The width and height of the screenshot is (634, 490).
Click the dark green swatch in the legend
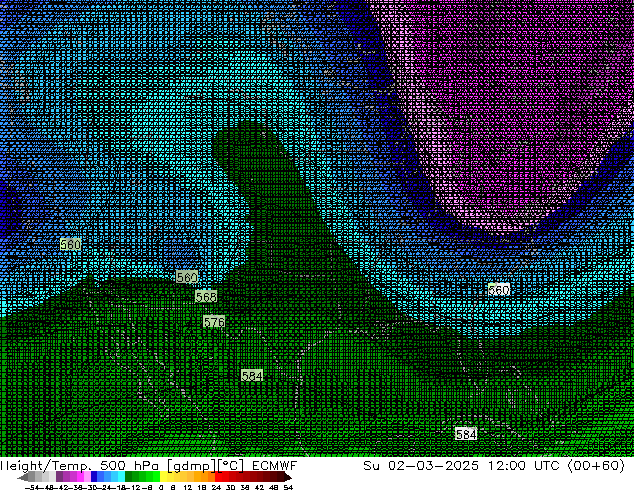click(x=129, y=476)
